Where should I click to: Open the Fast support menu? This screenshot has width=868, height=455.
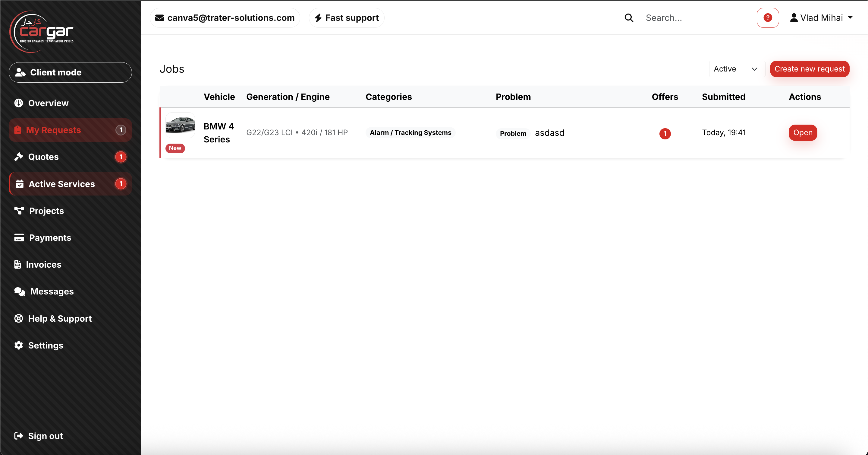coord(346,17)
